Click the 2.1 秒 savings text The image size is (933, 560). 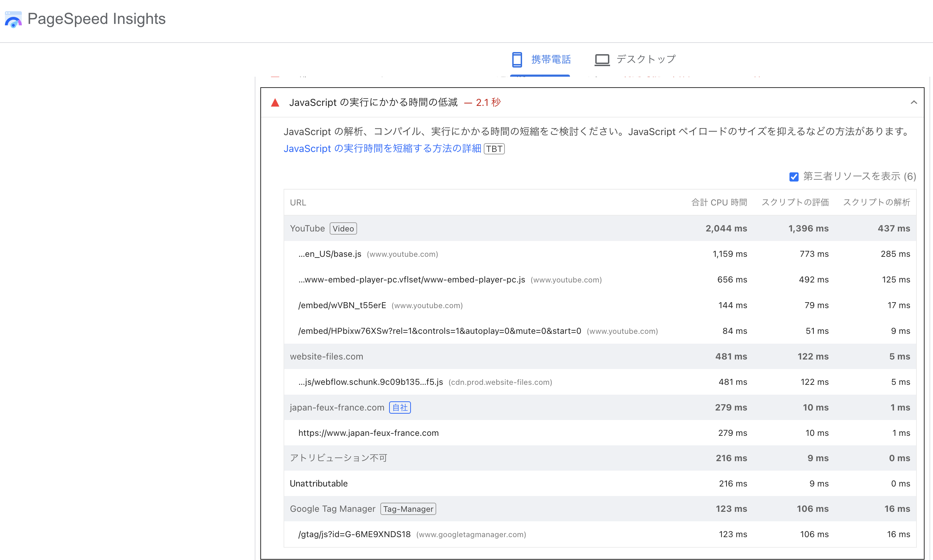tap(488, 103)
